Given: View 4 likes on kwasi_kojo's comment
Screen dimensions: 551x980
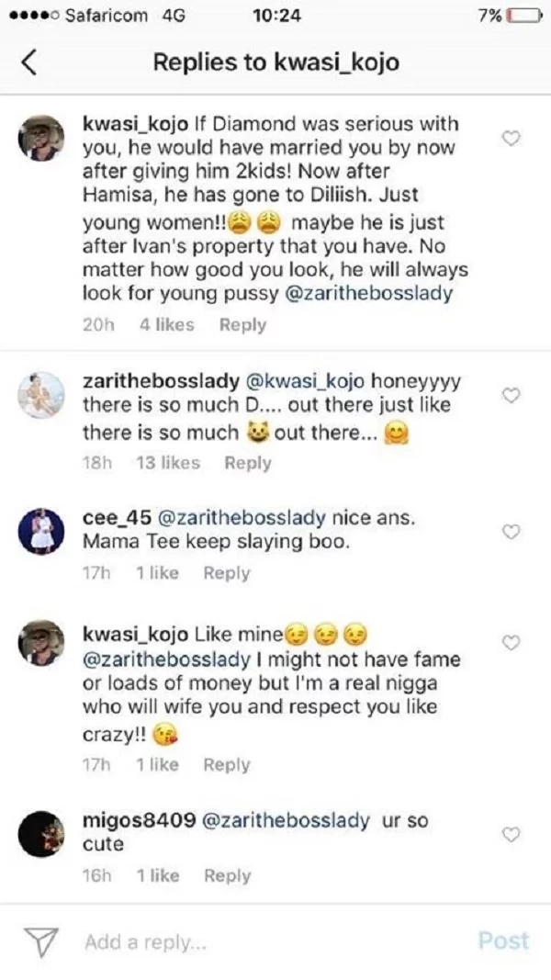Looking at the screenshot, I should coord(166,324).
